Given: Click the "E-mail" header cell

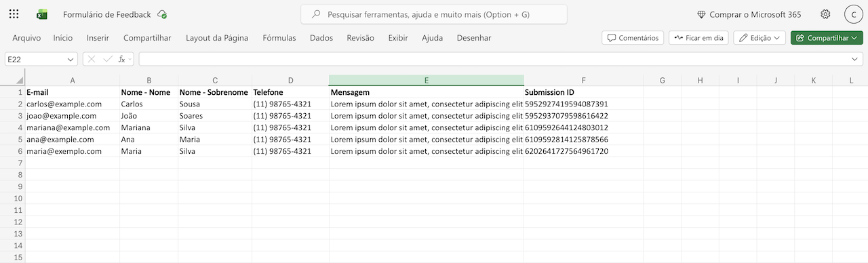Looking at the screenshot, I should click(x=73, y=92).
